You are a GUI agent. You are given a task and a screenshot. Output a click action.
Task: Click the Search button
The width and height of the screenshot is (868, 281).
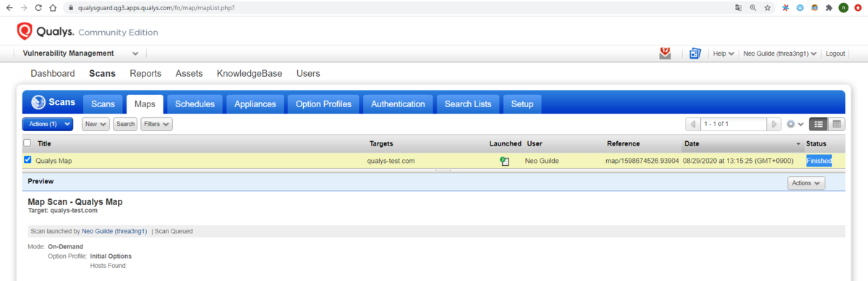125,124
